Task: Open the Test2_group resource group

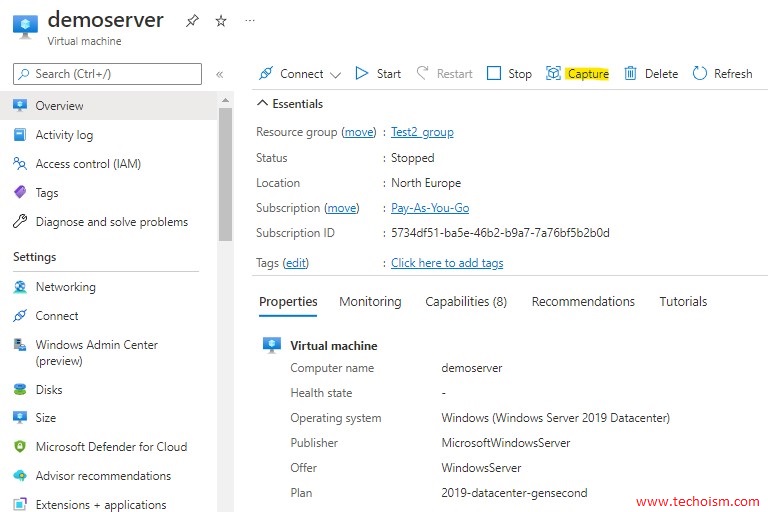Action: tap(422, 132)
